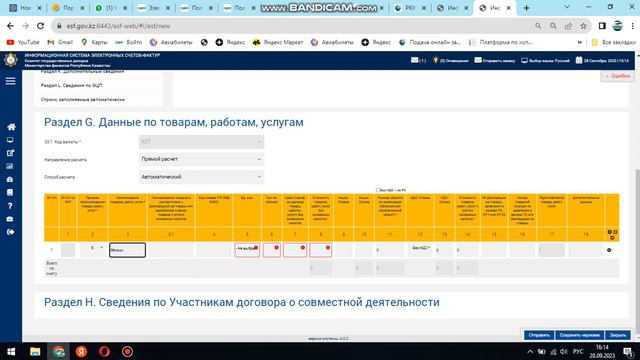Image resolution: width=640 pixels, height=360 pixels.
Task: Open the help question mark sidebar icon
Action: [10, 206]
